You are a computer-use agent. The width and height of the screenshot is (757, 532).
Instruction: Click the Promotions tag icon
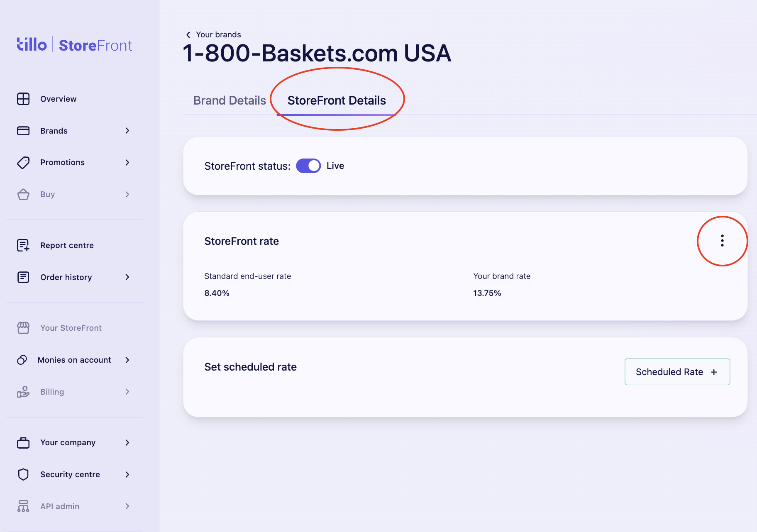23,162
